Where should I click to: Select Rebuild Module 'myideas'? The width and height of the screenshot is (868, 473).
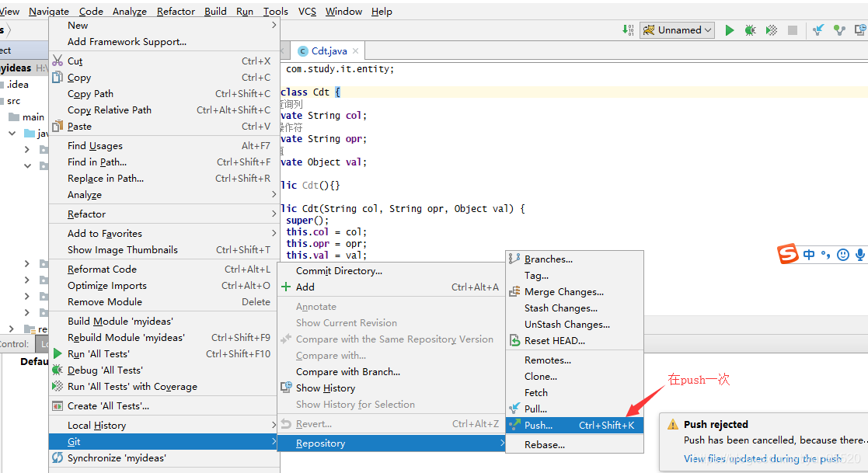click(x=164, y=337)
